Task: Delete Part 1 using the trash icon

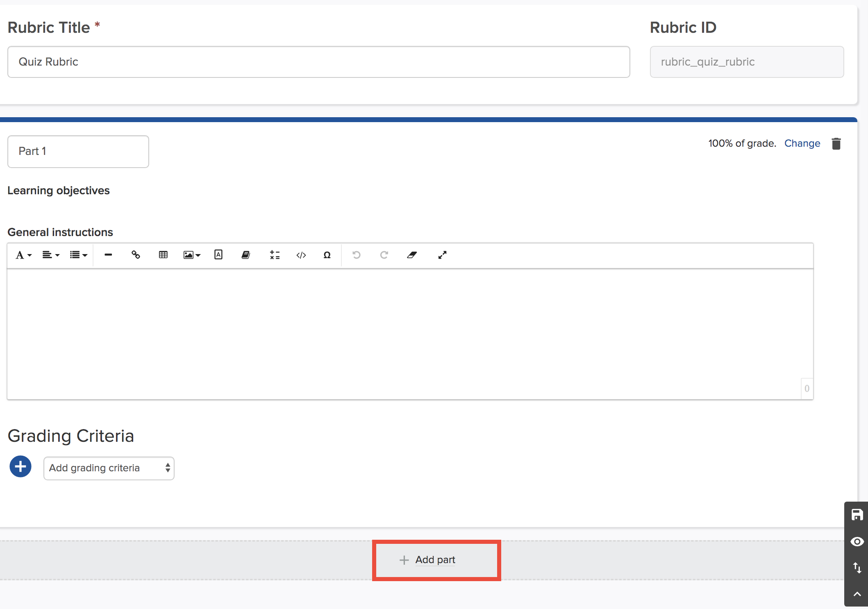Action: 836,143
